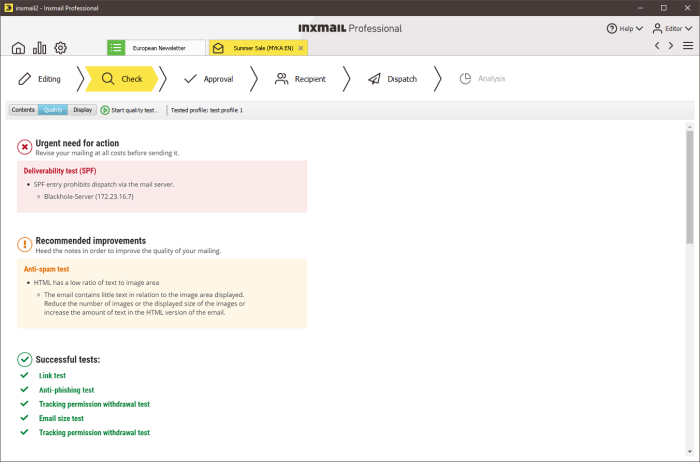Viewport: 700px width, 462px height.
Task: Go to the Editing workflow step
Action: (x=40, y=79)
